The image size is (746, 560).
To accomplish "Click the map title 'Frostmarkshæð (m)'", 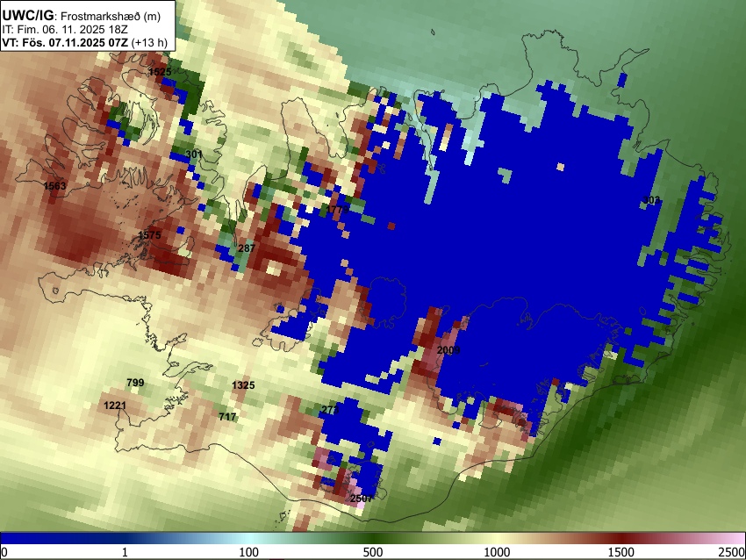I will pyautogui.click(x=111, y=16).
